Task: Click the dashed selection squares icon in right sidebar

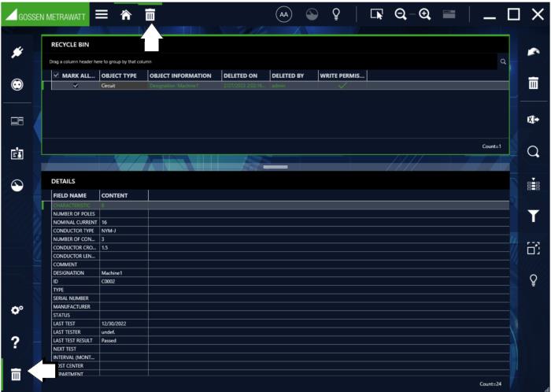Action: point(533,248)
